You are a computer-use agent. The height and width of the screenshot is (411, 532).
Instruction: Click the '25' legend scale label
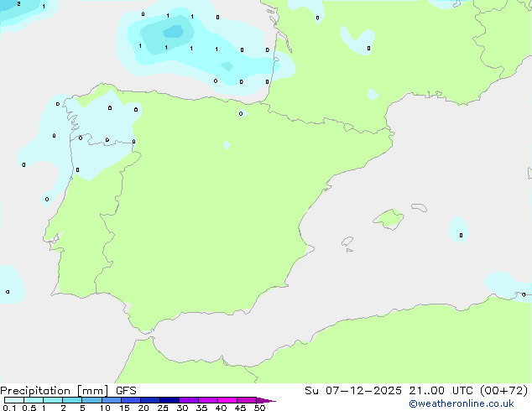click(163, 408)
